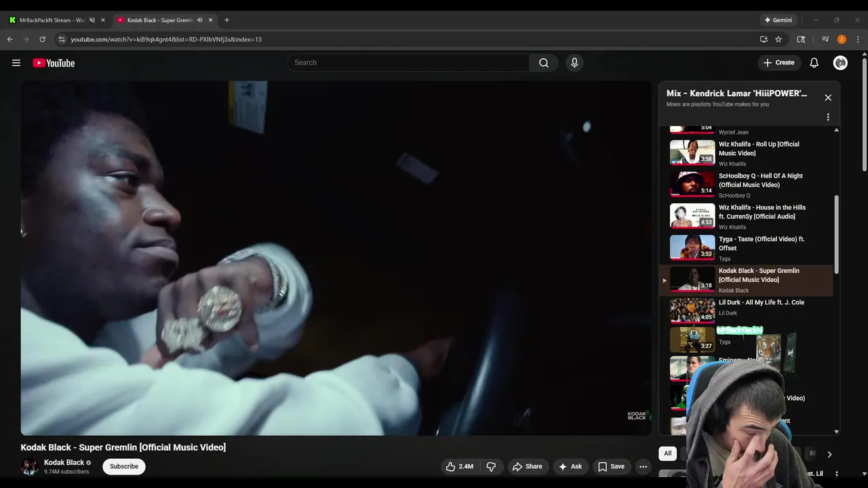Open the media controls icon
868x488 pixels.
(825, 39)
